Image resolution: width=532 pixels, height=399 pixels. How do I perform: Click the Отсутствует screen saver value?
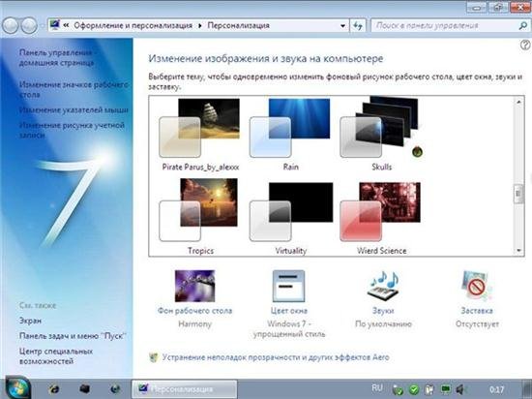477,324
